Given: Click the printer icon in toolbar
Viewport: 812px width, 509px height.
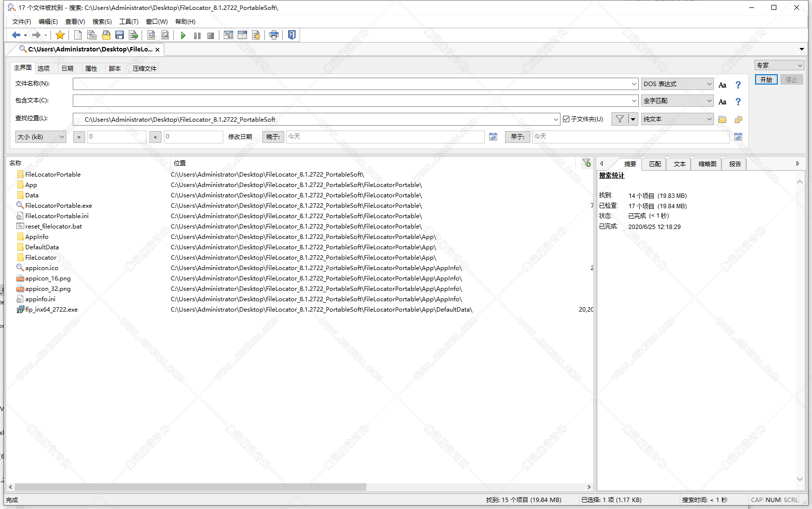Looking at the screenshot, I should pos(274,35).
